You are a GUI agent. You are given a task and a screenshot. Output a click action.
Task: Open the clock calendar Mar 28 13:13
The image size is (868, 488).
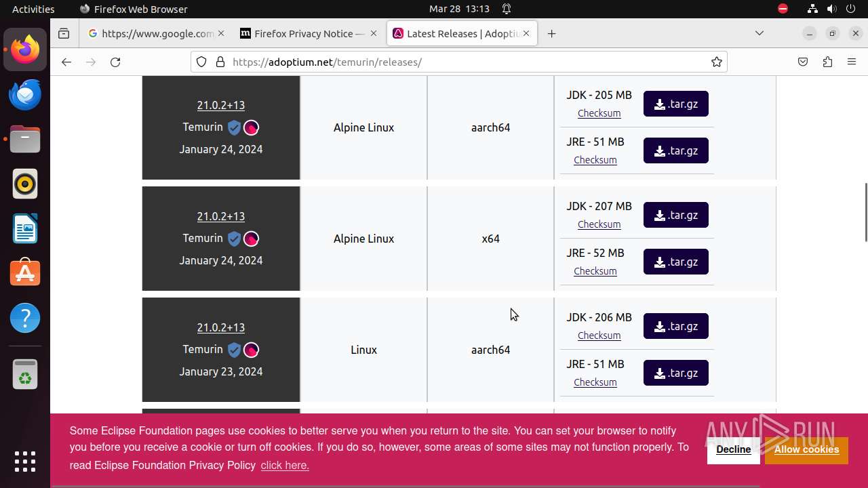coord(459,9)
